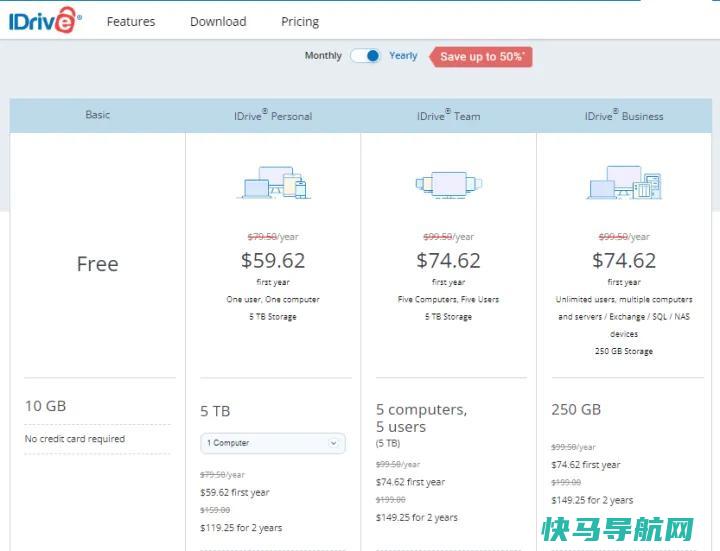
Task: Click Team's $149.25 for 2 years option
Action: [x=417, y=517]
